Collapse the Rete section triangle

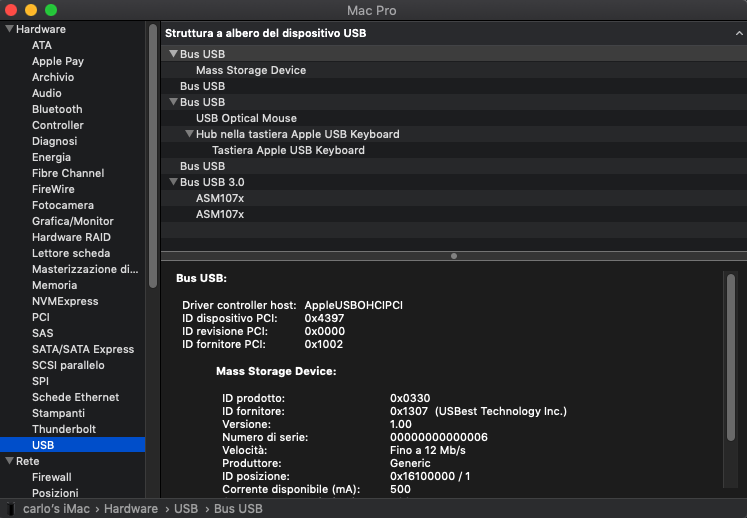(x=9, y=461)
